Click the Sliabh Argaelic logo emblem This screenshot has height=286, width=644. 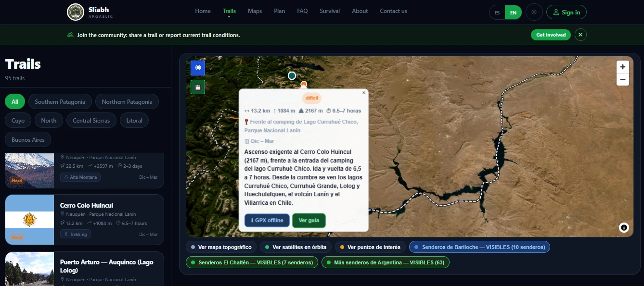point(76,12)
